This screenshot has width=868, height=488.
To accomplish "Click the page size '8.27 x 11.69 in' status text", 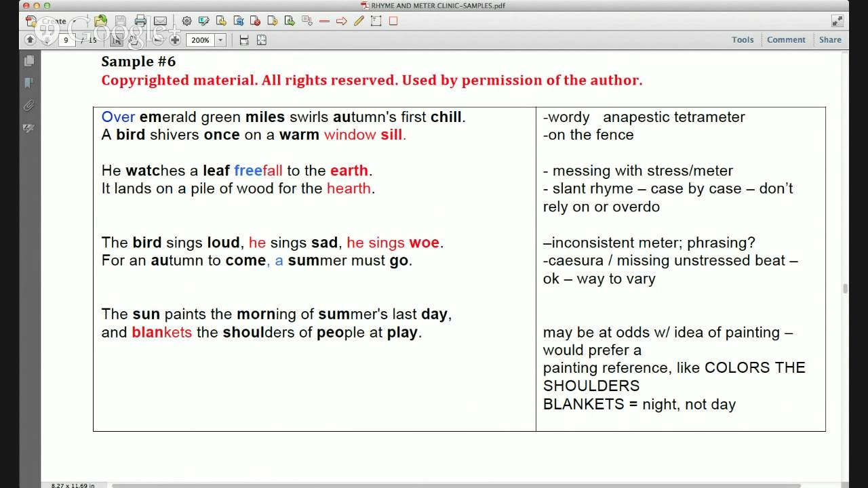I will pos(73,485).
